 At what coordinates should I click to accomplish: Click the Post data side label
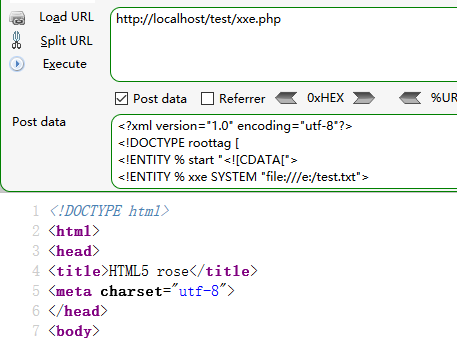click(x=39, y=122)
